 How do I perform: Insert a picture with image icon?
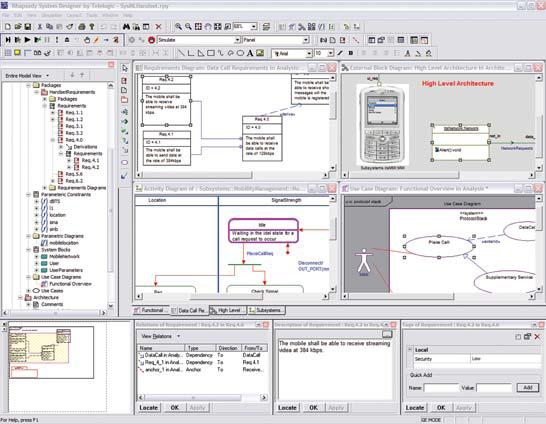[x=260, y=53]
